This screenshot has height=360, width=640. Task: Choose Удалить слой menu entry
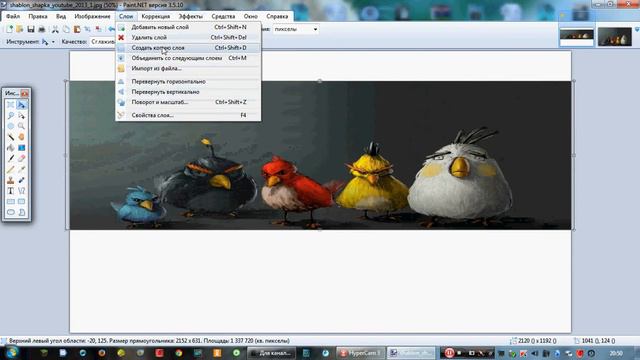(188, 37)
